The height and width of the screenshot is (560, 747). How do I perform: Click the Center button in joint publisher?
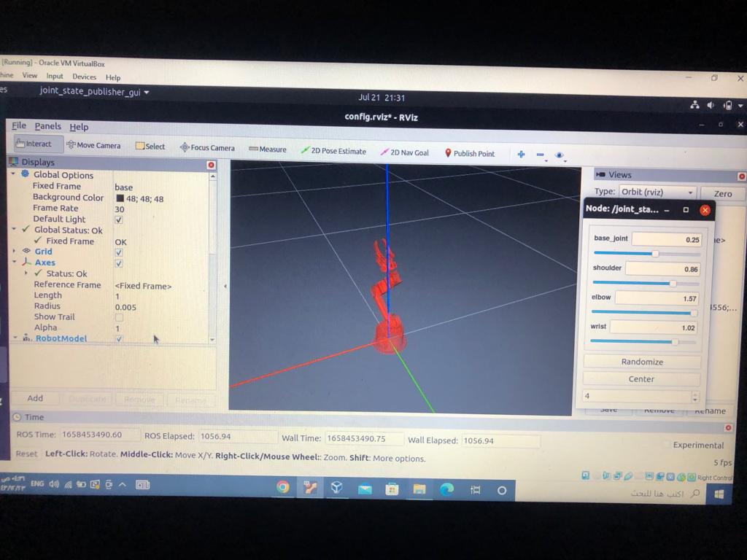point(641,378)
